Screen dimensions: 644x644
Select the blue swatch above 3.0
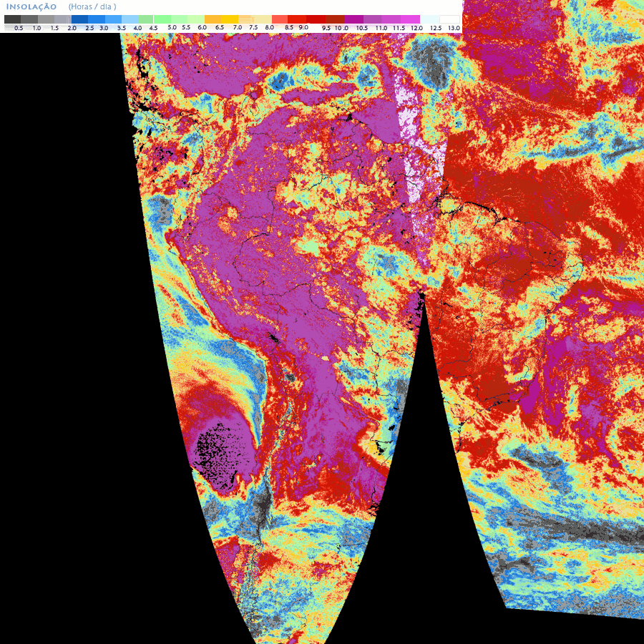coord(97,19)
